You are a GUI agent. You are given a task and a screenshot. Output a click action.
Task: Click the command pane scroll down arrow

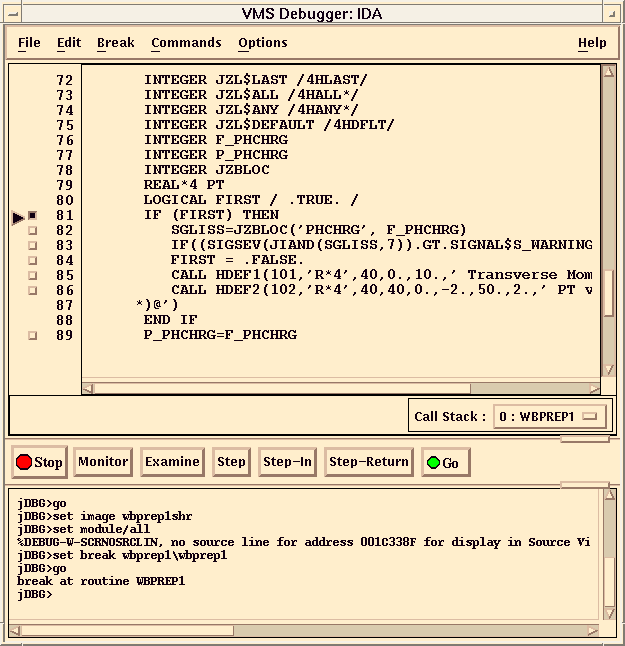[608, 613]
